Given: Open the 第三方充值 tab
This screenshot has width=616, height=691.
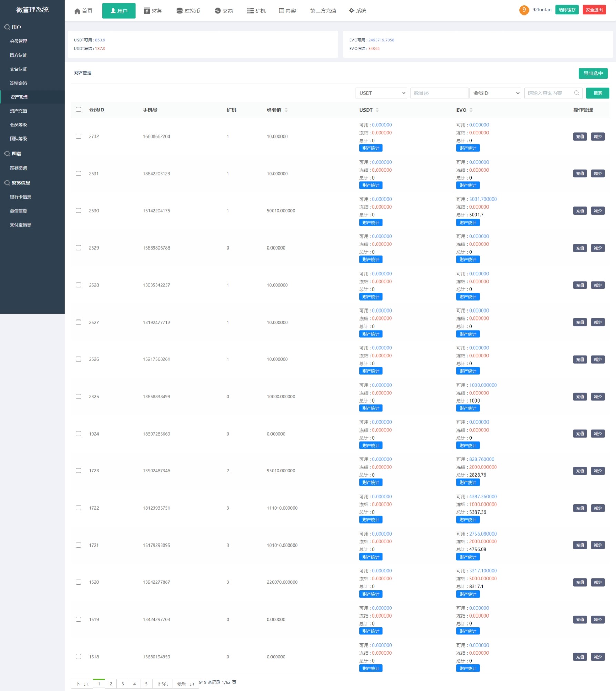Looking at the screenshot, I should (x=323, y=11).
